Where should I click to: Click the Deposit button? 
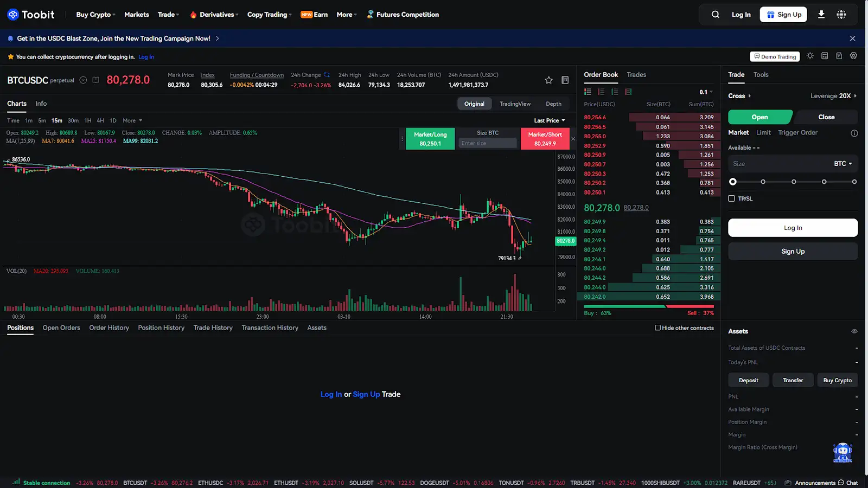[748, 380]
